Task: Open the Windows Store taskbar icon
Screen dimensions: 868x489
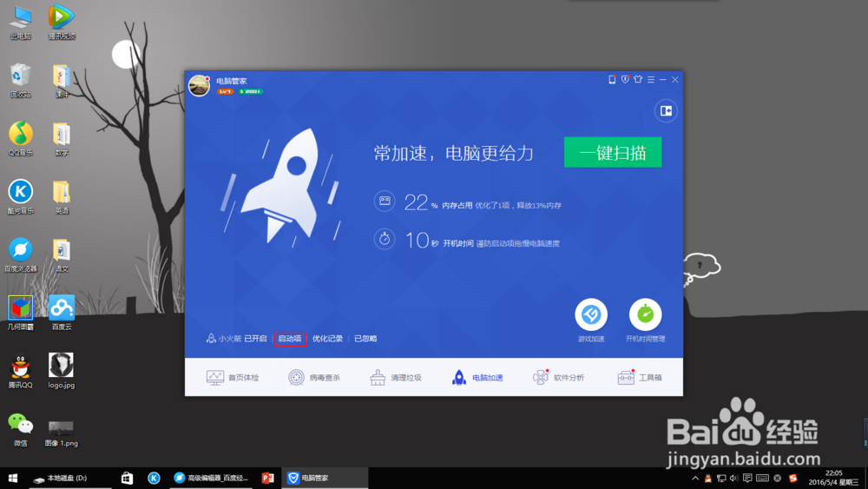Action: pos(127,478)
